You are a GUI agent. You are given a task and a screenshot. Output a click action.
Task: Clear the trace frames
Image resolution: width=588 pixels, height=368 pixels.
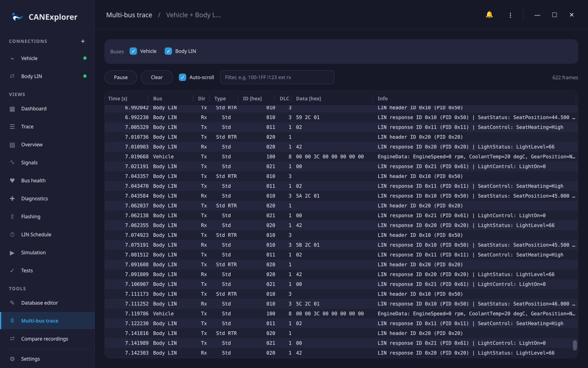coord(157,77)
